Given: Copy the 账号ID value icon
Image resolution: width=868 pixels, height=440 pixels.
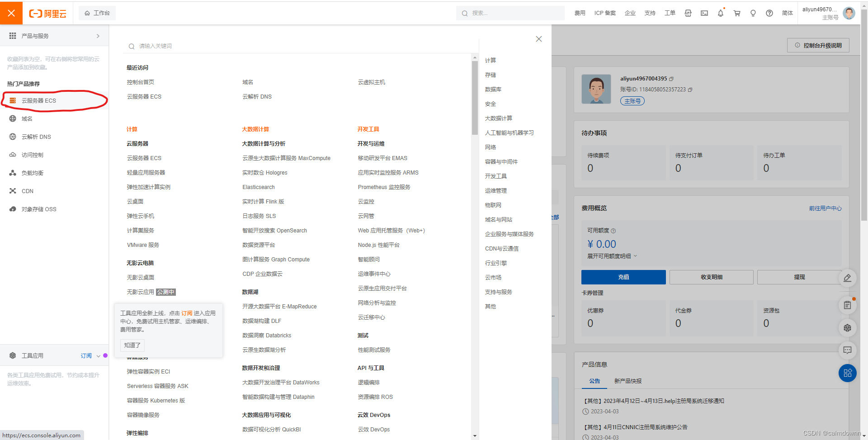Looking at the screenshot, I should coord(690,90).
